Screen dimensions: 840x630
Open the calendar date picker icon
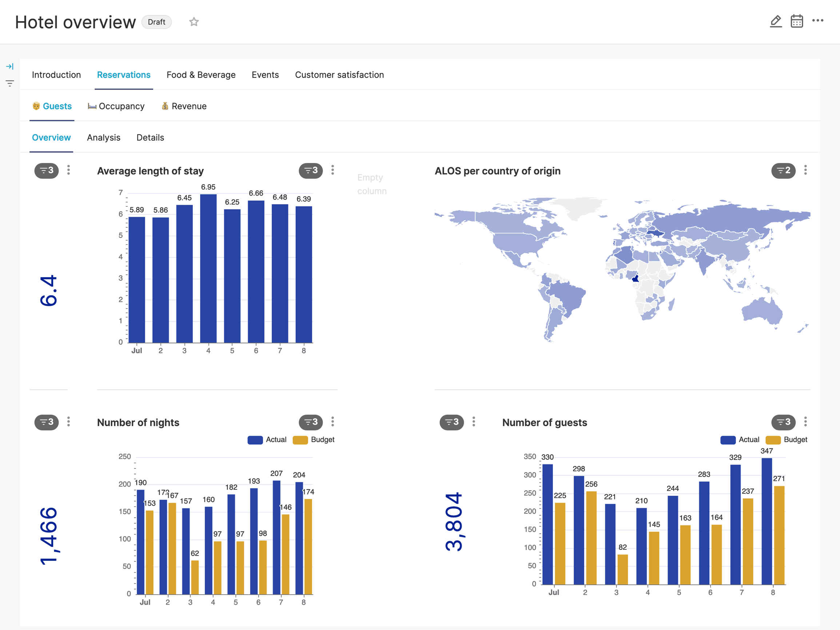(x=796, y=21)
